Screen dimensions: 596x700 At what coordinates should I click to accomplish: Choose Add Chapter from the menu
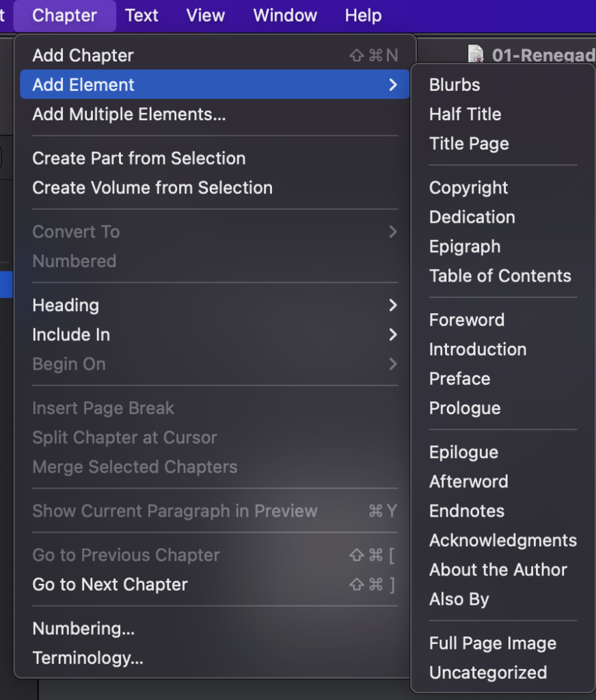pyautogui.click(x=83, y=55)
